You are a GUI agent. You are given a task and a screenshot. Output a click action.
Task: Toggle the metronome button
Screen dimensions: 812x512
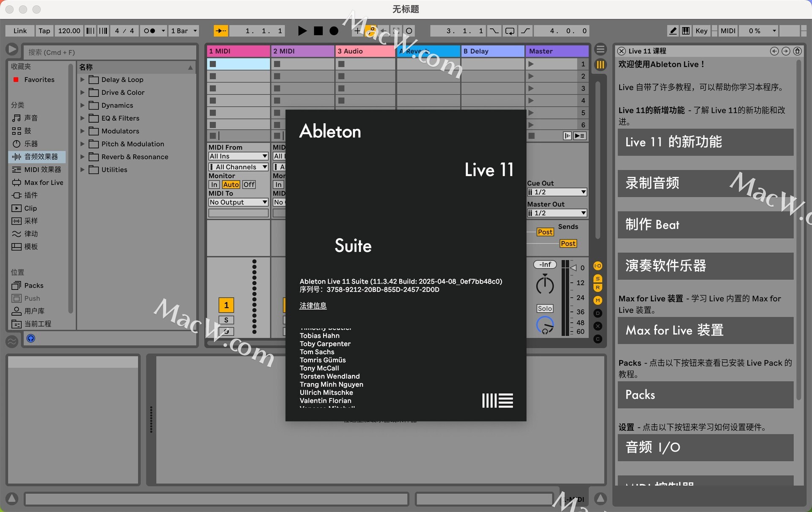pyautogui.click(x=150, y=31)
